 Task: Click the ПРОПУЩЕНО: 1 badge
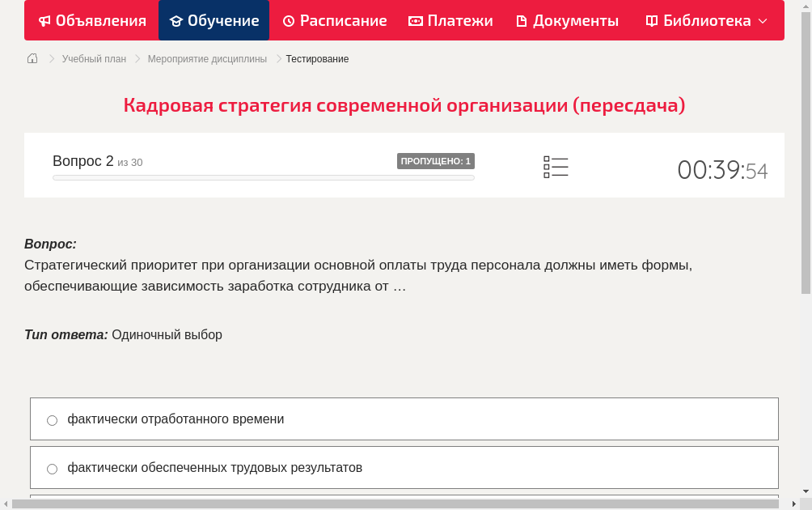click(x=436, y=161)
